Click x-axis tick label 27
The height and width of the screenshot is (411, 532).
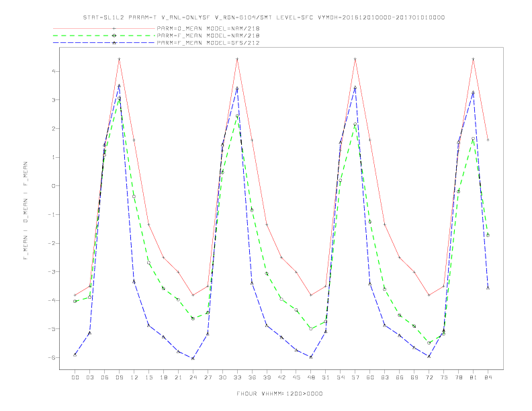pyautogui.click(x=208, y=377)
